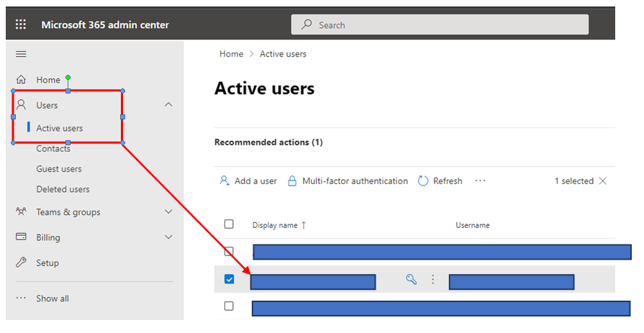Check the last user row checkbox
Image resolution: width=644 pixels, height=333 pixels.
pyautogui.click(x=229, y=306)
